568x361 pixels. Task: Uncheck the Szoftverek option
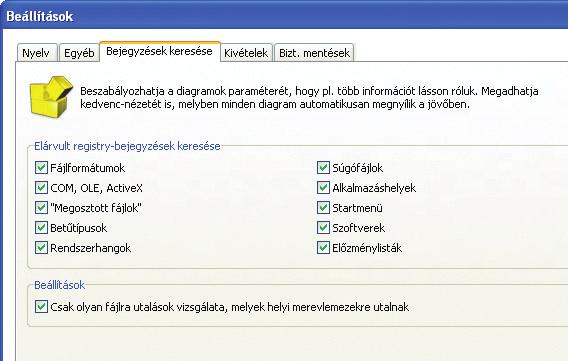pos(323,227)
